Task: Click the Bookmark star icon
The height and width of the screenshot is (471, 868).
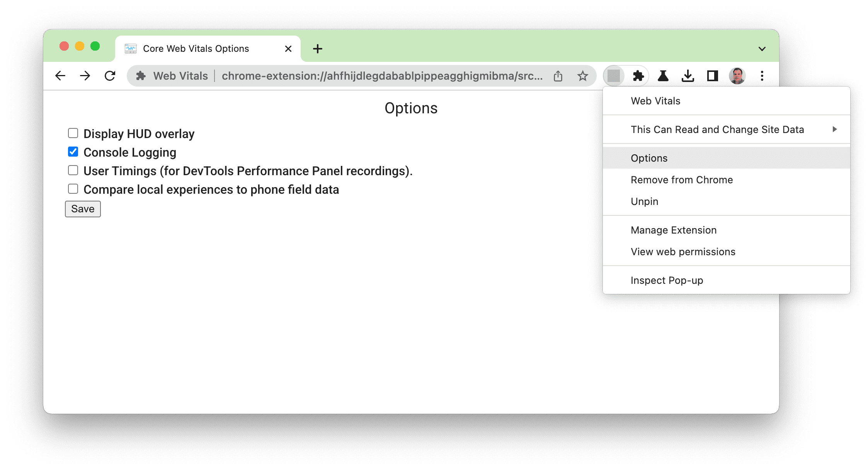Action: pyautogui.click(x=584, y=76)
